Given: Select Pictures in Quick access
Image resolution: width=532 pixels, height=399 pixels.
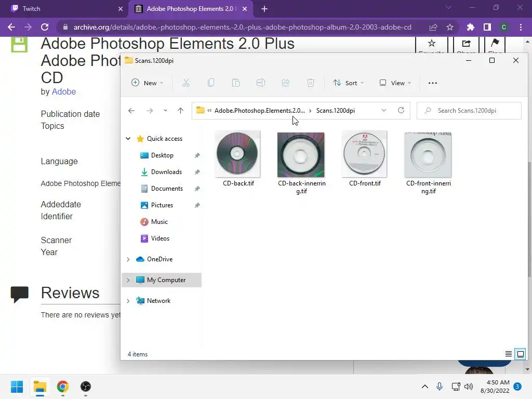Looking at the screenshot, I should pos(162,205).
